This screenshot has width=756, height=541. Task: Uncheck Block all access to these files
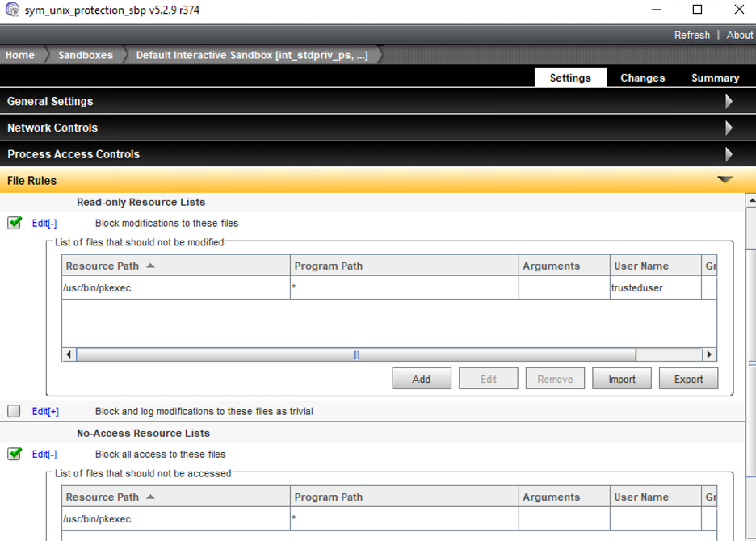click(x=15, y=454)
